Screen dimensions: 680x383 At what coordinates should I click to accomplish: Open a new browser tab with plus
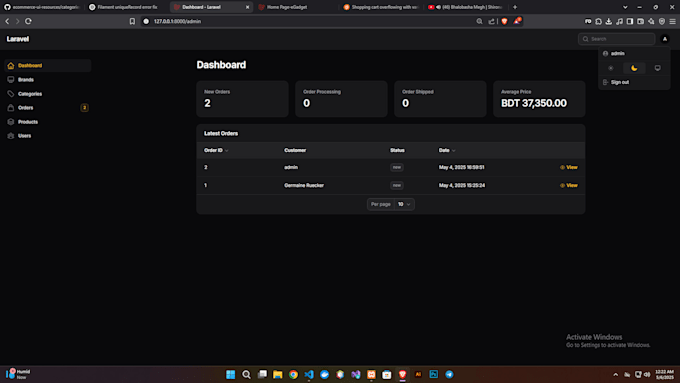coord(515,7)
